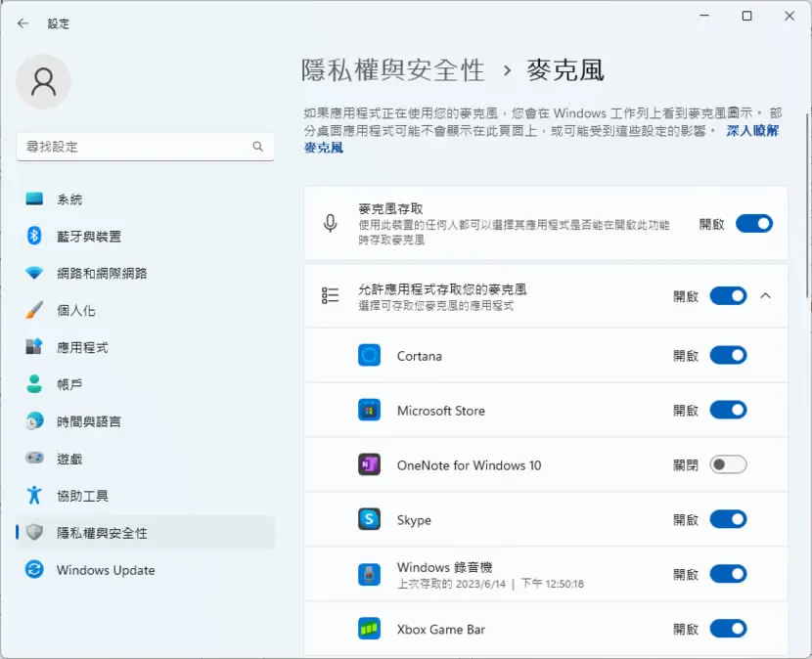Click the Windows 錄音機 app icon
The width and height of the screenshot is (812, 659).
coord(369,574)
